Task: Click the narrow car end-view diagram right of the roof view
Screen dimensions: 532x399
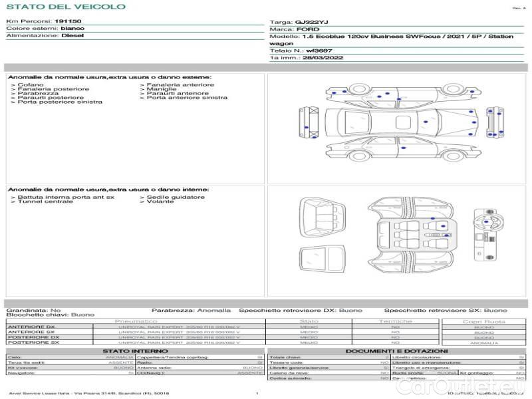Action: [x=495, y=122]
